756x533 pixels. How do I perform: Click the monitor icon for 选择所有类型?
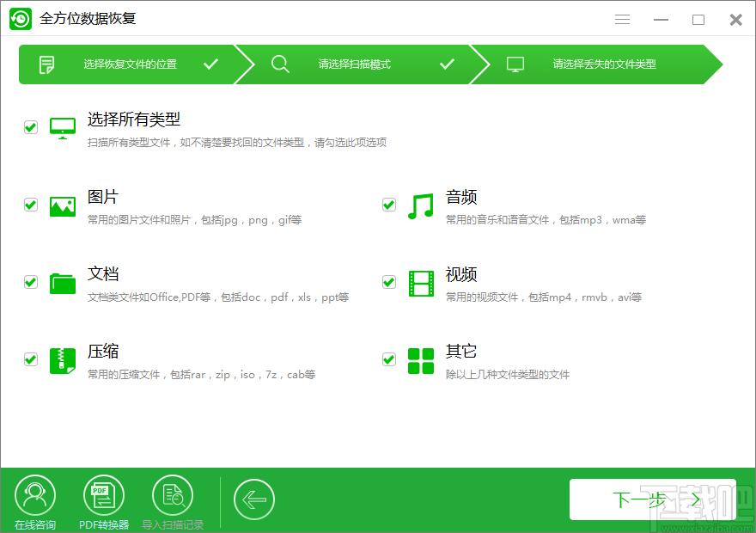point(63,128)
